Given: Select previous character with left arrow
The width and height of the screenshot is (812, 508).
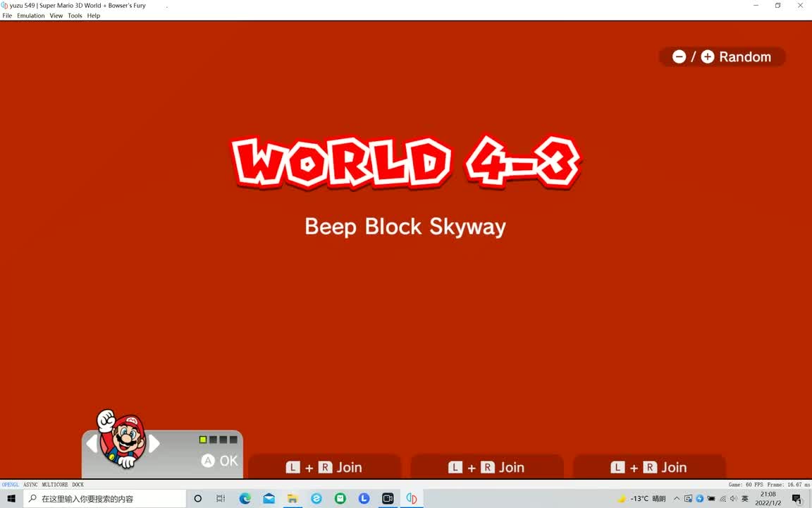Looking at the screenshot, I should click(92, 444).
